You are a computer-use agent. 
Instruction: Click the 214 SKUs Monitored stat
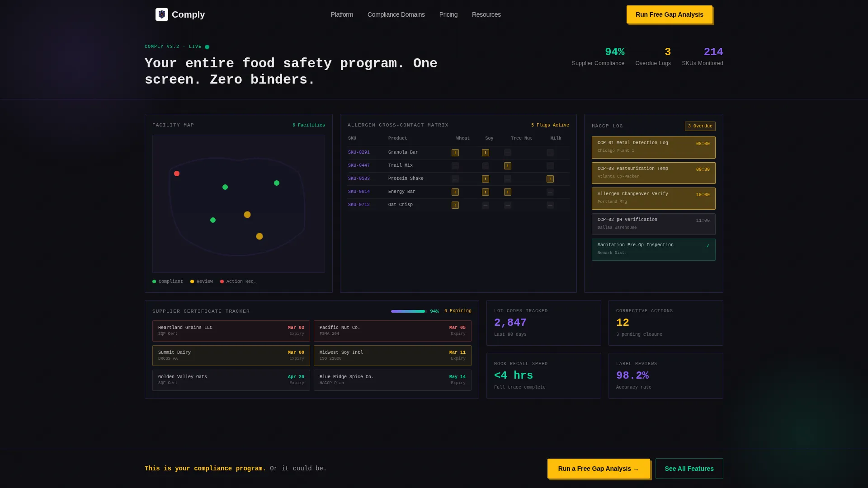point(703,56)
